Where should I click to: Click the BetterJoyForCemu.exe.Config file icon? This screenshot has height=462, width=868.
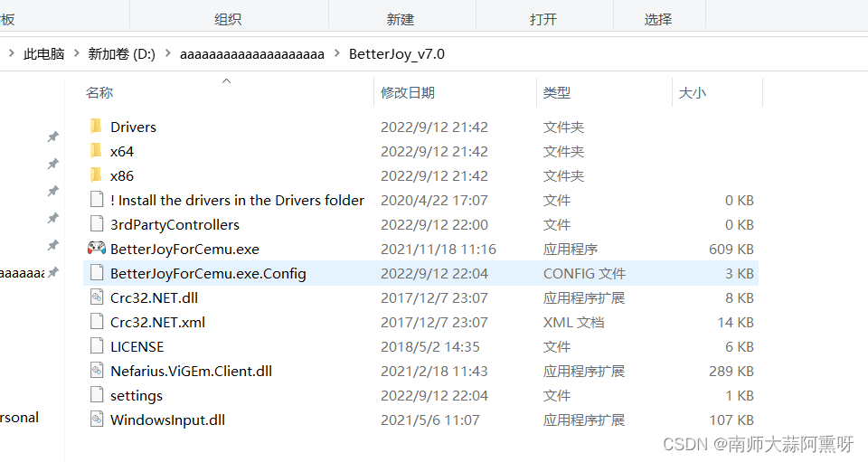coord(97,273)
